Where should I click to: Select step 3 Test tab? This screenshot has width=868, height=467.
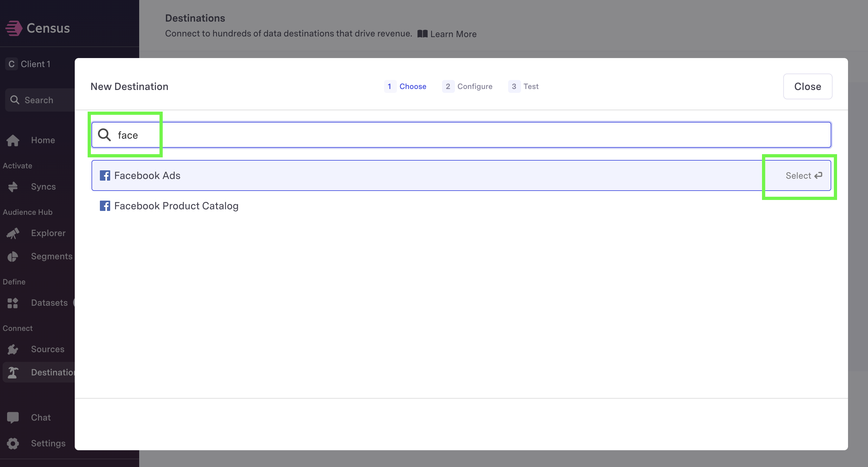(523, 86)
